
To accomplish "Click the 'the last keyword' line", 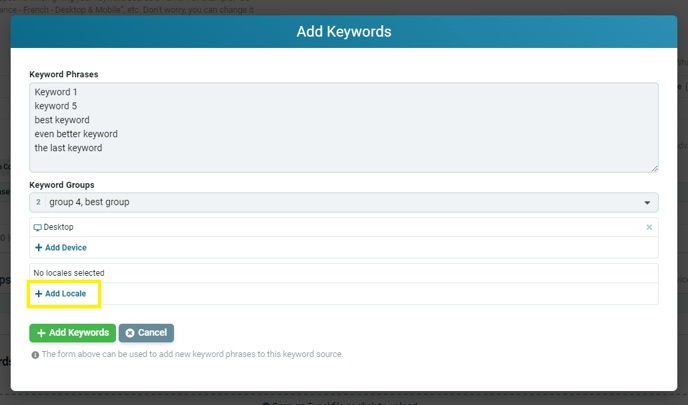I will click(x=68, y=148).
